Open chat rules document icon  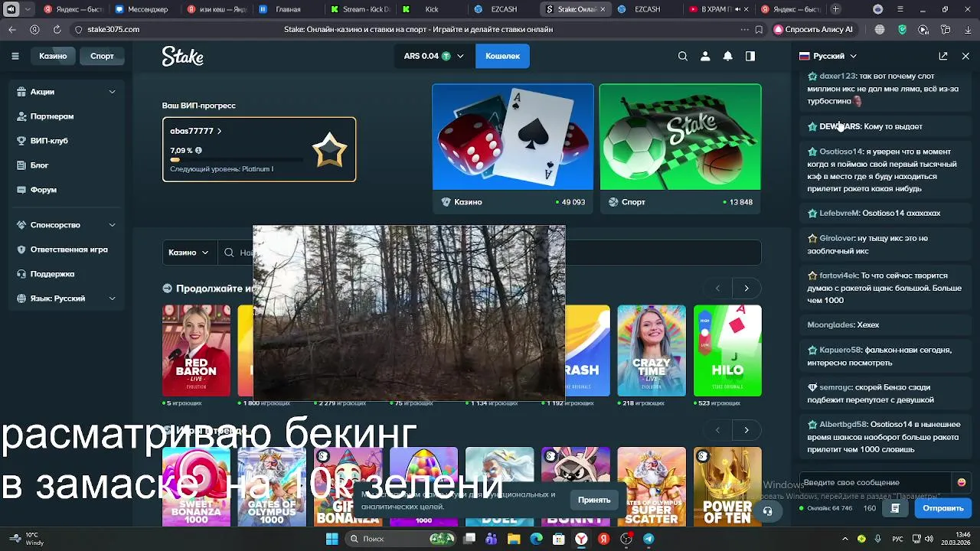[895, 508]
